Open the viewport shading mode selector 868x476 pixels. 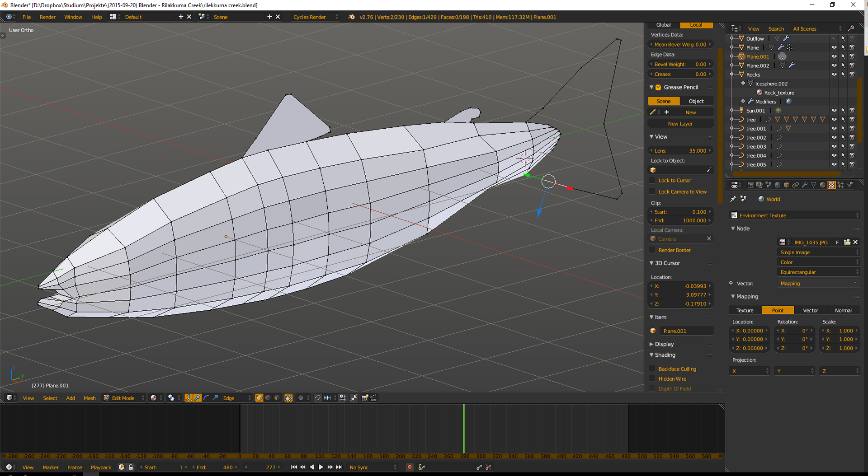pos(156,398)
